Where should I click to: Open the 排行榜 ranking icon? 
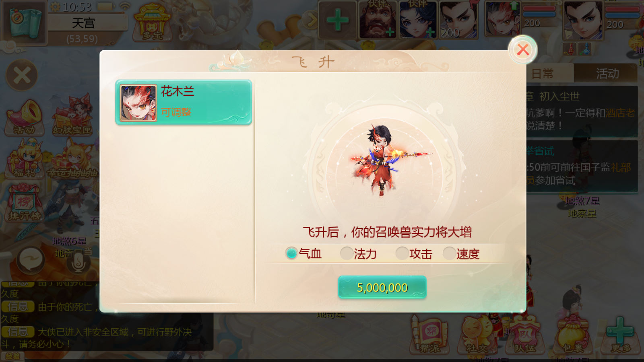[25, 203]
